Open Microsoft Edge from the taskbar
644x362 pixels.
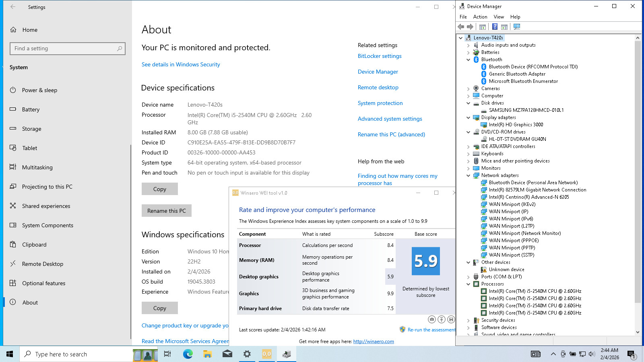tap(188, 354)
